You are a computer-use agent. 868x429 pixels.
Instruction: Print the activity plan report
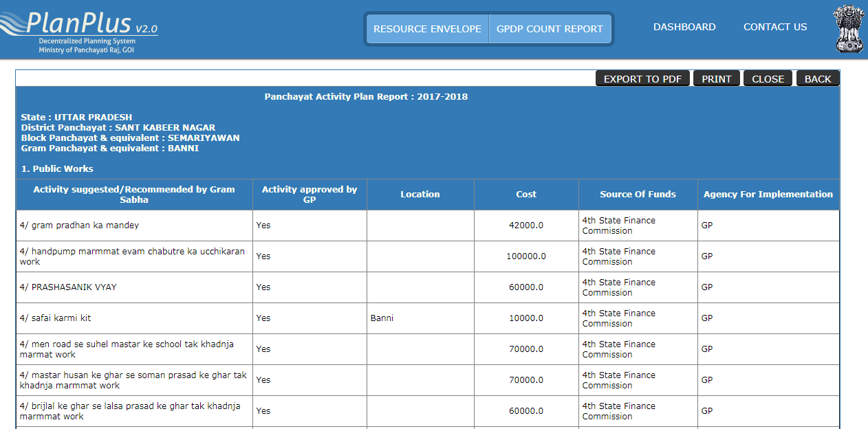tap(716, 79)
